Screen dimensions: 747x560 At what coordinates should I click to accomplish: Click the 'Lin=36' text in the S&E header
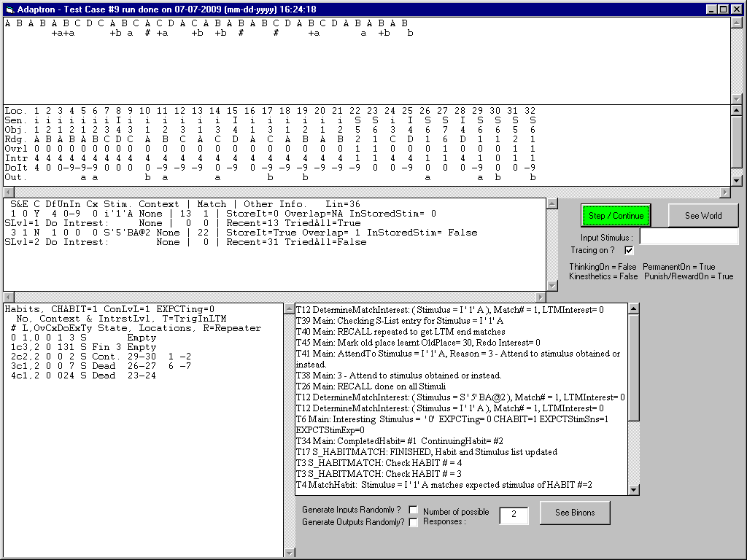point(343,204)
